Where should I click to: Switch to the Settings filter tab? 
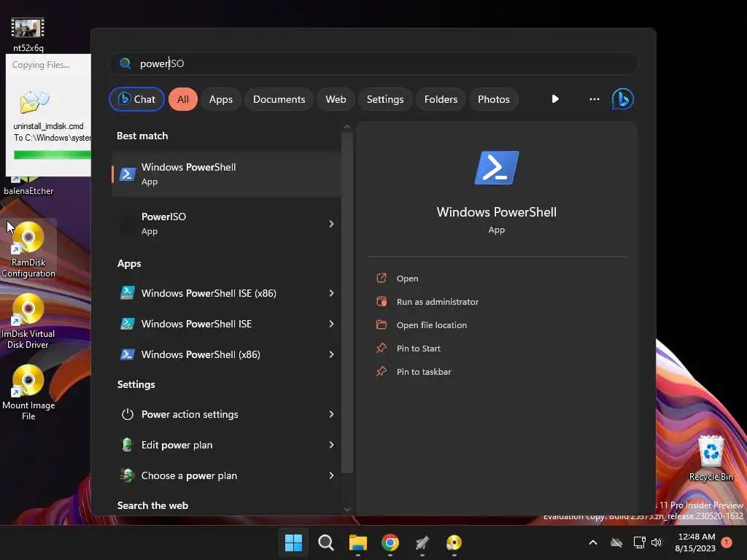[x=385, y=99]
